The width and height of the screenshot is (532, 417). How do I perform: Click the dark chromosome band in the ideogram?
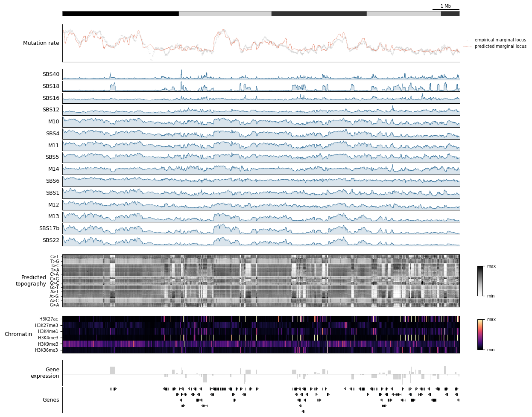coord(120,13)
